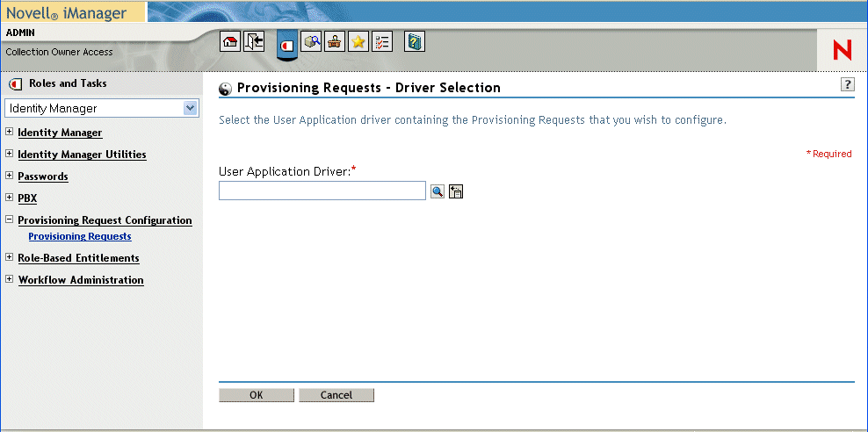The image size is (868, 432).
Task: Click the Novell iManager title banner
Action: pyautogui.click(x=73, y=11)
